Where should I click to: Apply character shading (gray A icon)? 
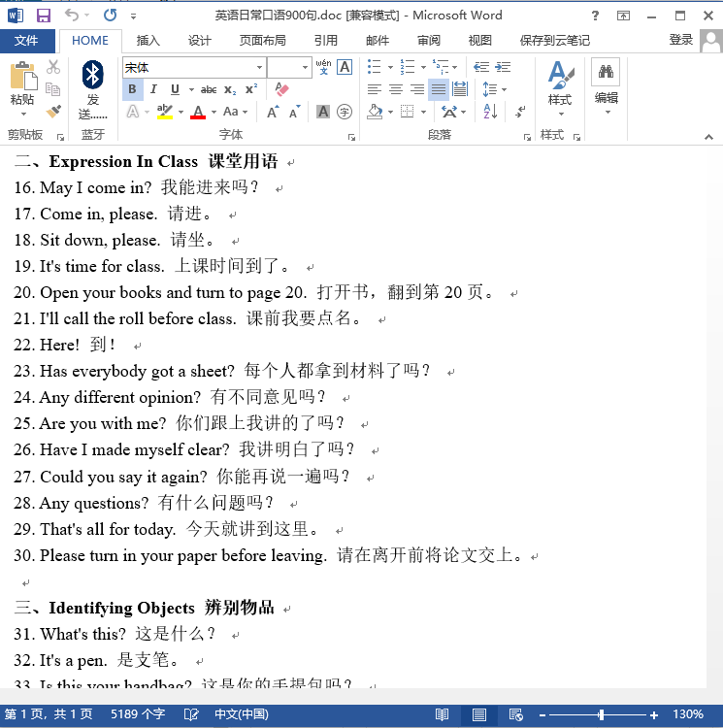323,112
